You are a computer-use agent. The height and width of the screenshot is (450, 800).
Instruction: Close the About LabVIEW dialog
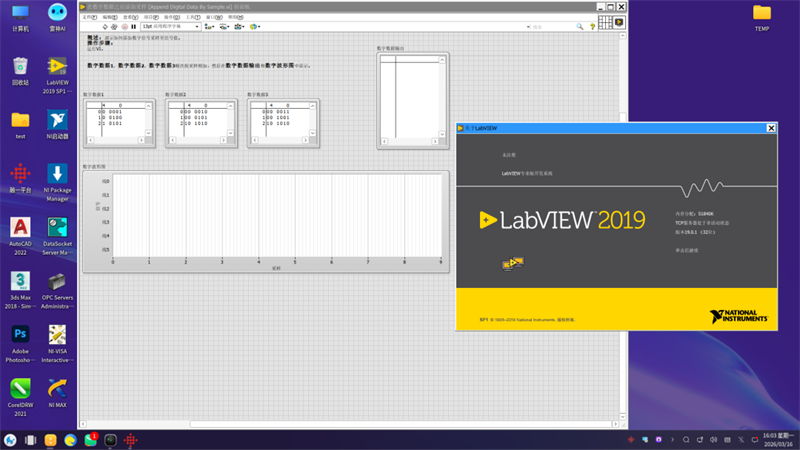[771, 128]
